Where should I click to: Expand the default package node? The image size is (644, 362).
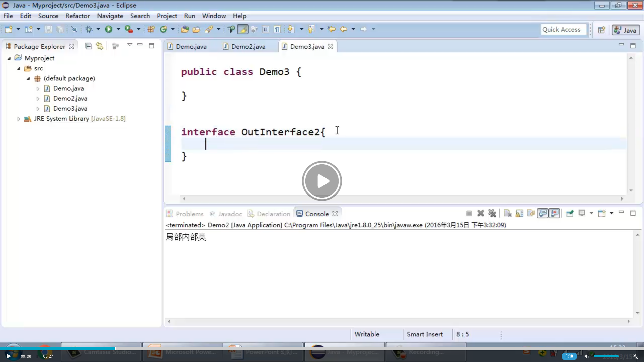pos(28,78)
